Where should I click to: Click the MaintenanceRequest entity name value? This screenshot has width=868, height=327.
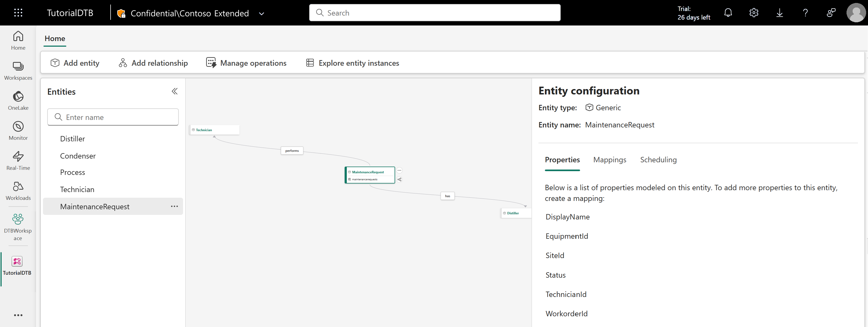(619, 125)
